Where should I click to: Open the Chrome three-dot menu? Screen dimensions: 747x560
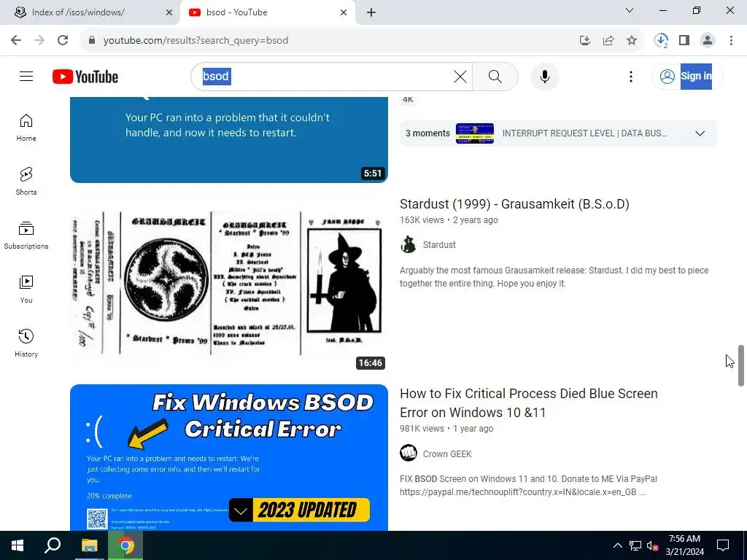click(731, 40)
